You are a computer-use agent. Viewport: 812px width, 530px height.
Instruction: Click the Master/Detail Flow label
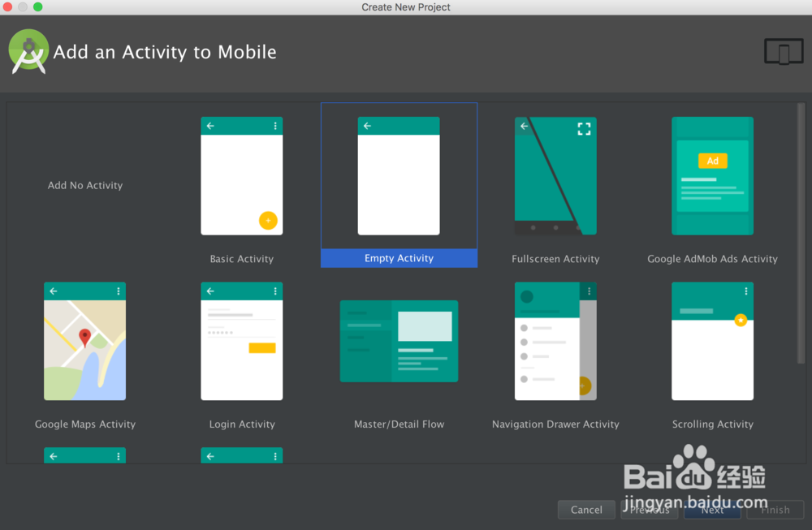point(399,424)
